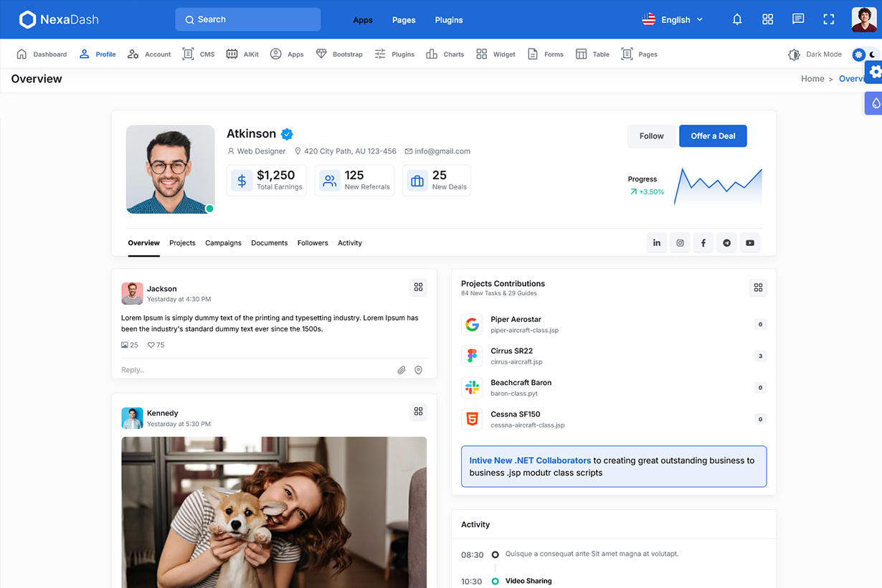Viewport: 882px width, 588px height.
Task: Open the settings gear side panel
Action: click(875, 72)
